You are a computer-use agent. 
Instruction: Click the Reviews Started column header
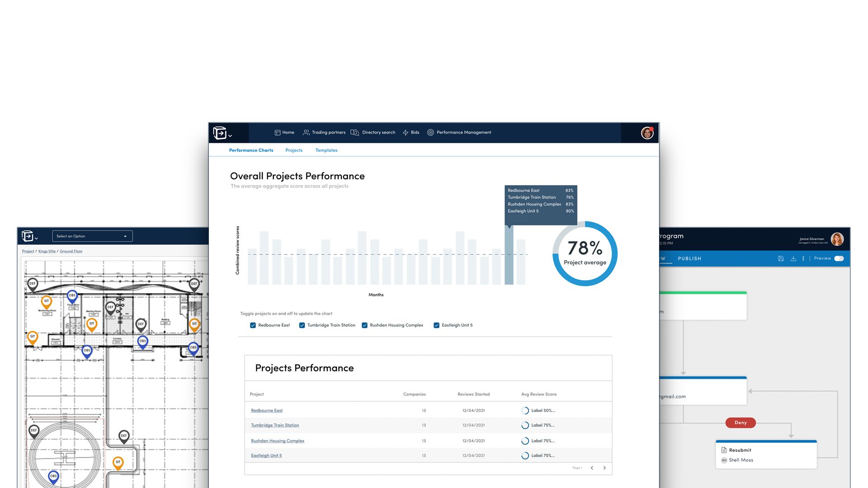pos(473,394)
